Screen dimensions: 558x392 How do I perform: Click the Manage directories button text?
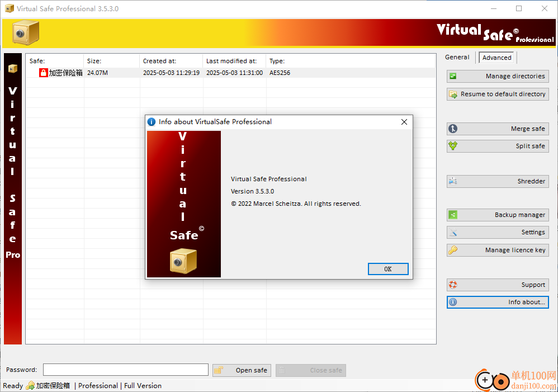click(x=515, y=76)
